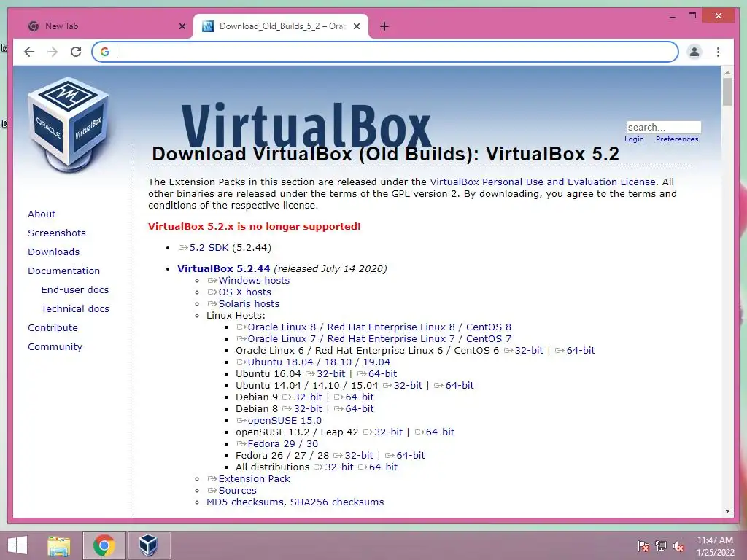Click the VirtualBox cube logo

(x=69, y=125)
